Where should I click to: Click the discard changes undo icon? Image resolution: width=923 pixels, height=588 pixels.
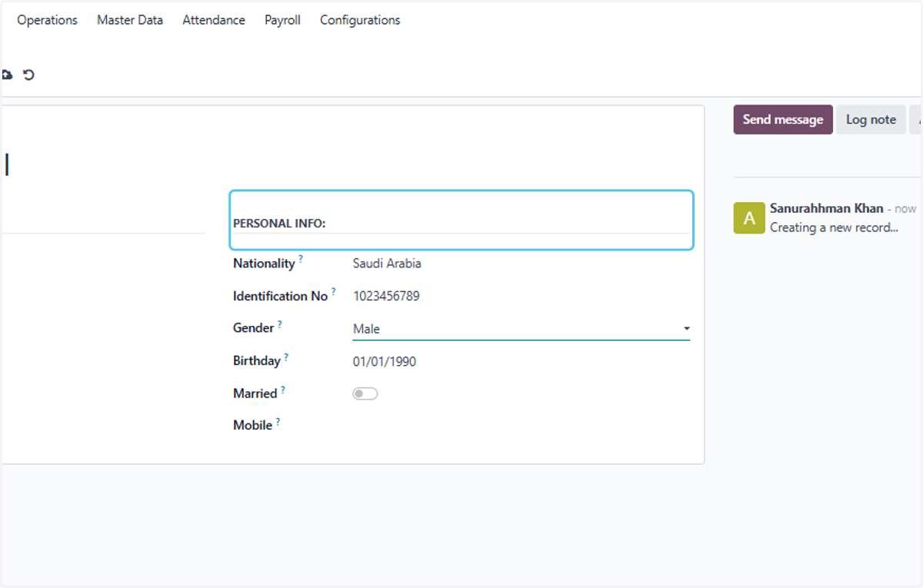point(28,75)
